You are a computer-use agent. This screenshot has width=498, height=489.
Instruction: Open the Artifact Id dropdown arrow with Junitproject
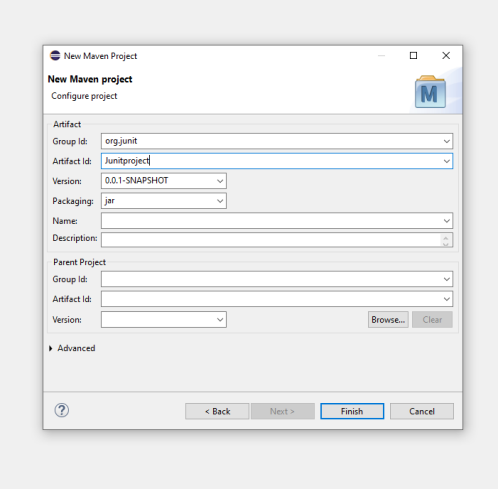(447, 161)
